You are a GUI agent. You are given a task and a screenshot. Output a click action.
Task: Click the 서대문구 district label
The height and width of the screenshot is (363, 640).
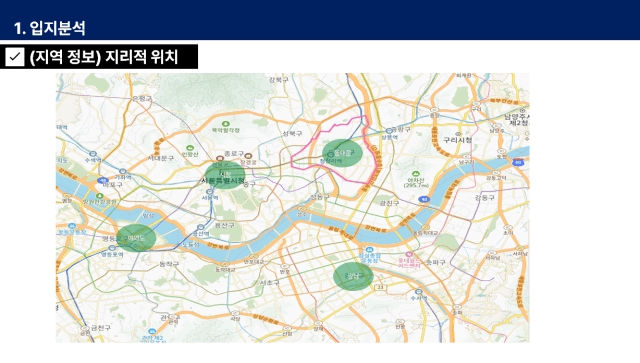[161, 158]
